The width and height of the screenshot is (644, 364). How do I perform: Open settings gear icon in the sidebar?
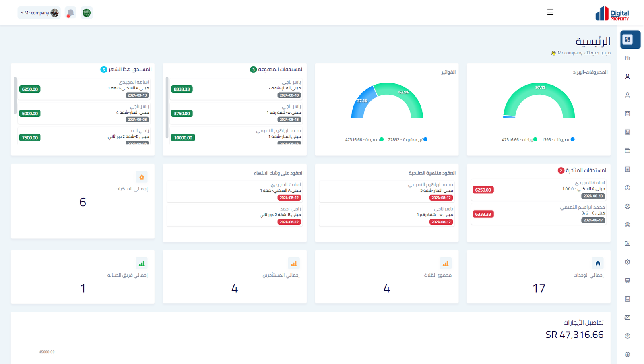[x=627, y=262]
